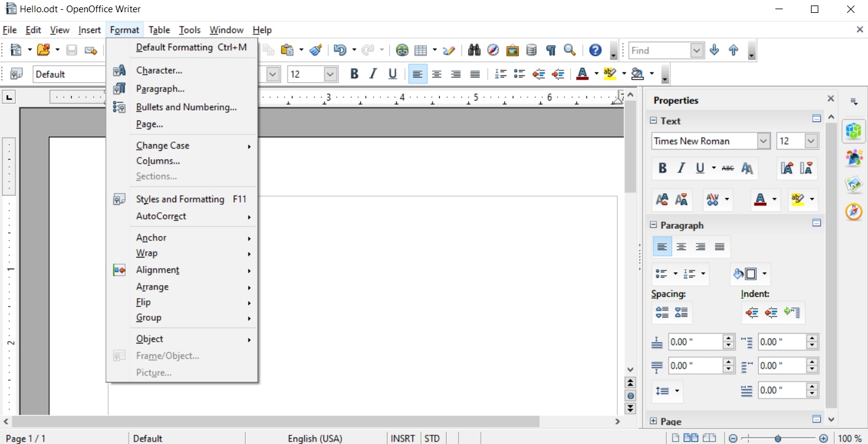
Task: Click the Format Paintbrush icon
Action: 315,50
